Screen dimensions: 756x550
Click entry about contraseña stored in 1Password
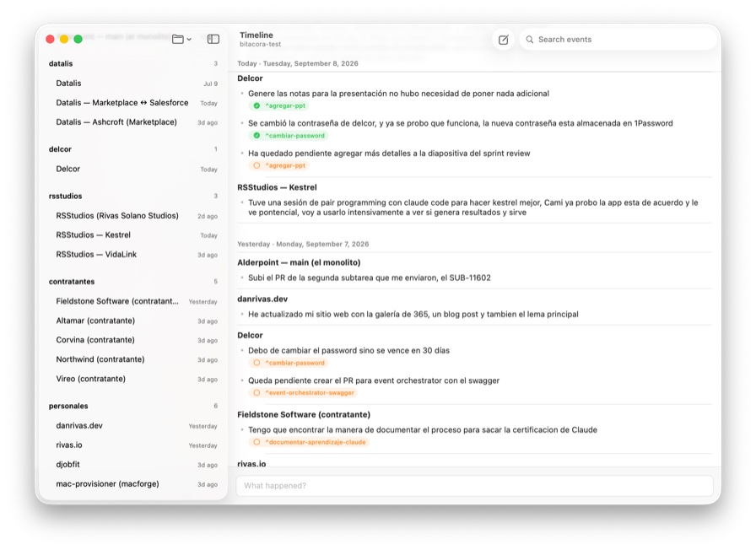[x=461, y=123]
